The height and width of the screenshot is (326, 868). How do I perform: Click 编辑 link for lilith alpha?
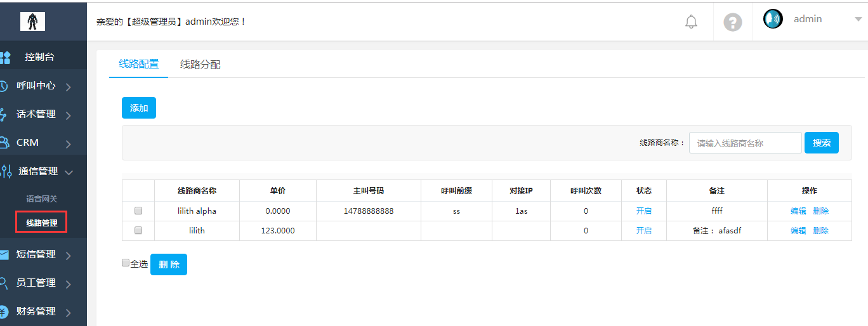(798, 211)
